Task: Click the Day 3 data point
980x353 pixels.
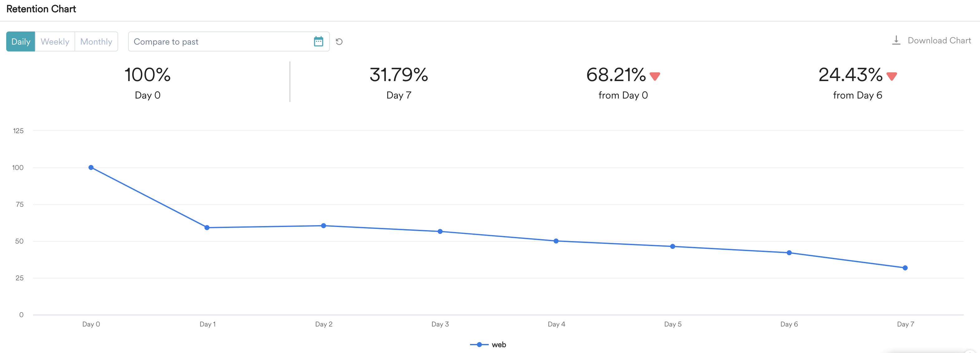Action: 440,231
